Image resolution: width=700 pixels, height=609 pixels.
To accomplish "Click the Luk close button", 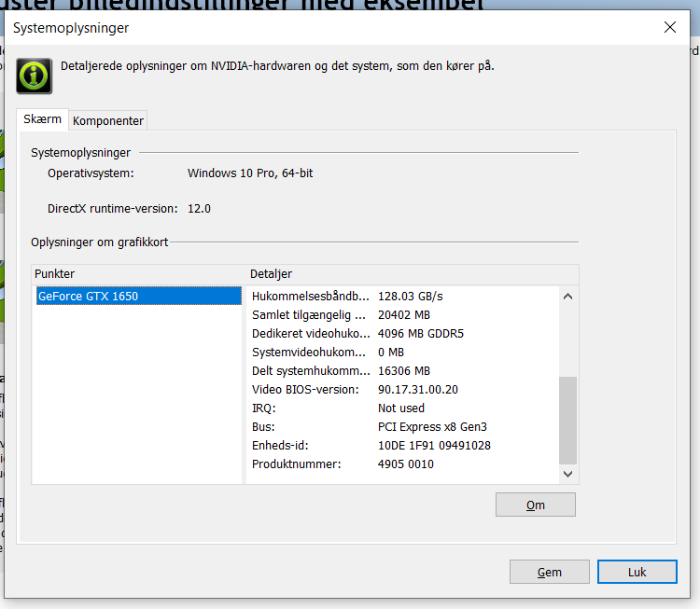I will 637,572.
